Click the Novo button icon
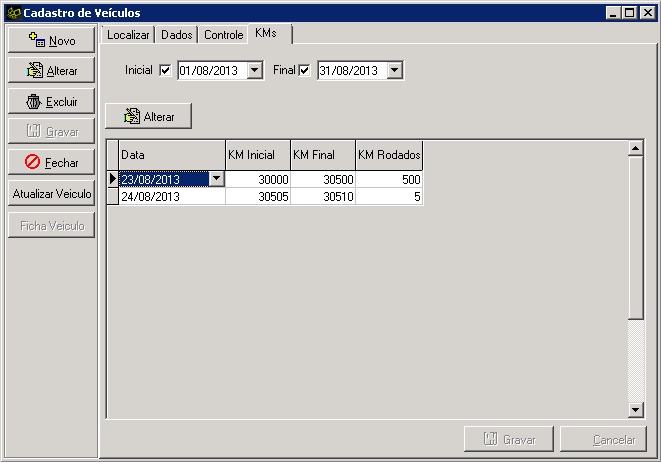The height and width of the screenshot is (462, 661). tap(37, 41)
